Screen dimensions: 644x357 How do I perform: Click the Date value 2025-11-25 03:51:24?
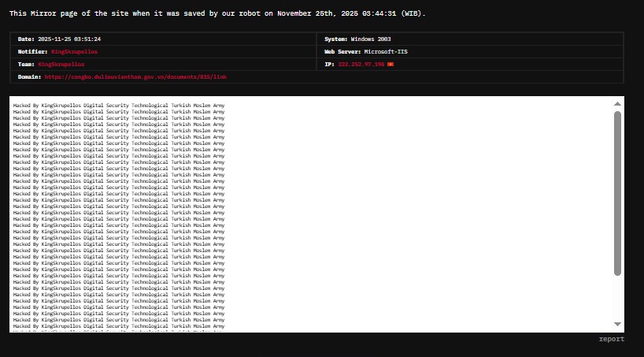pos(69,39)
